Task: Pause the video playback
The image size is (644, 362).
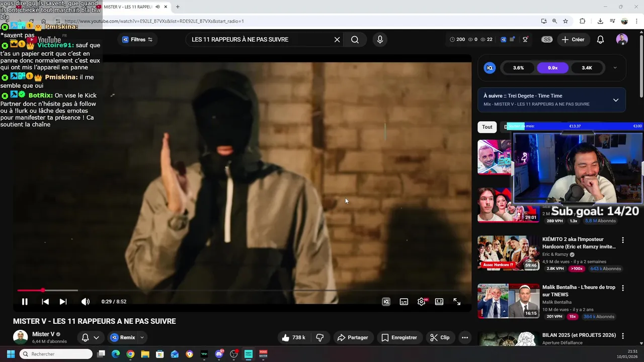Action: point(25,302)
